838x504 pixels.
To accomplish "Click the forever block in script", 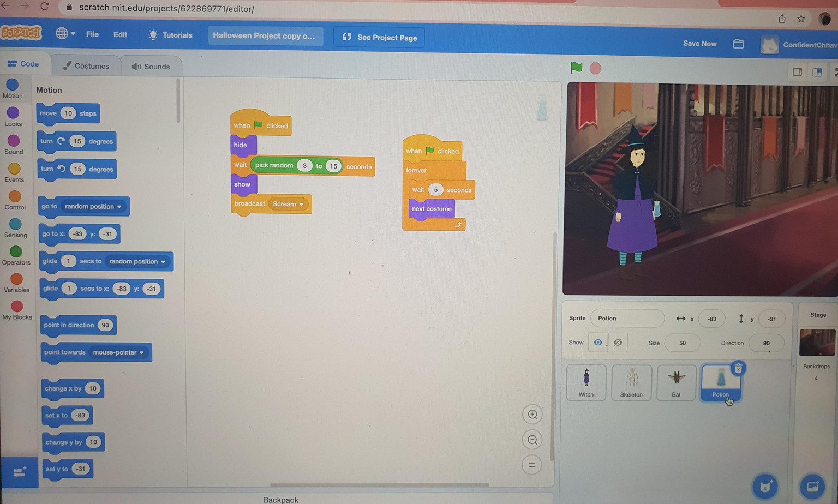I will click(x=416, y=170).
